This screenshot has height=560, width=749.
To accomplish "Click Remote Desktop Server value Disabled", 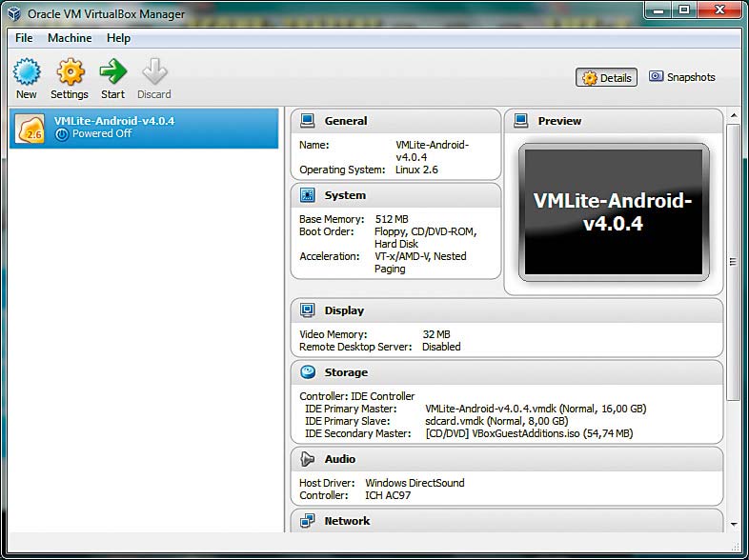I will click(x=441, y=347).
